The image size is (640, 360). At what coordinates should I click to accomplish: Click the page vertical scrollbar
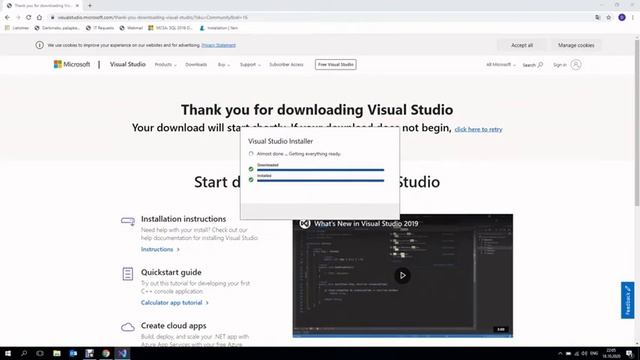click(x=637, y=122)
